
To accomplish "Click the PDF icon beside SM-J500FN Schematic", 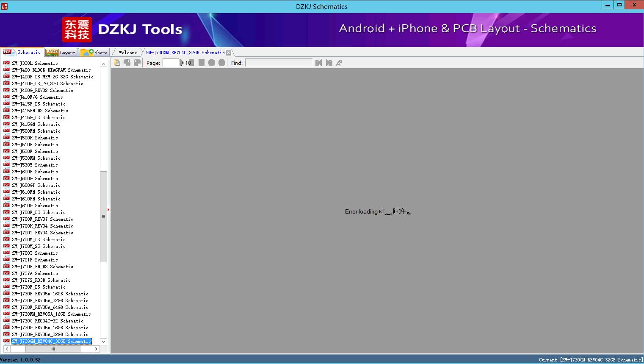I will point(6,131).
